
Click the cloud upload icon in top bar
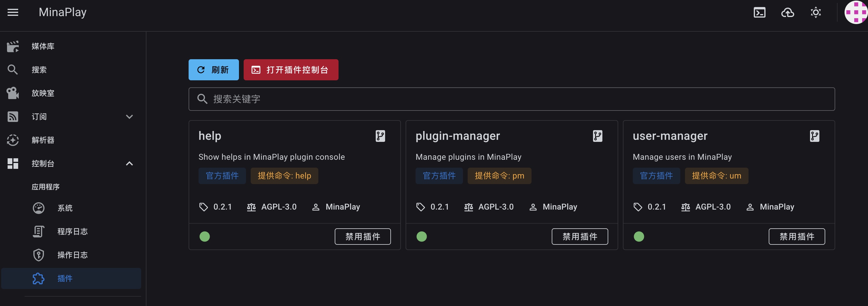[x=788, y=13]
